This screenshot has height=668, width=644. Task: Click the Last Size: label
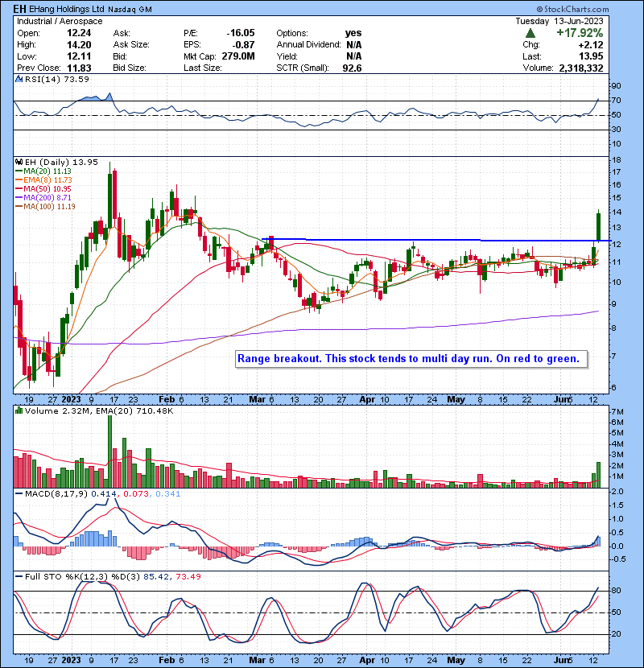(202, 68)
